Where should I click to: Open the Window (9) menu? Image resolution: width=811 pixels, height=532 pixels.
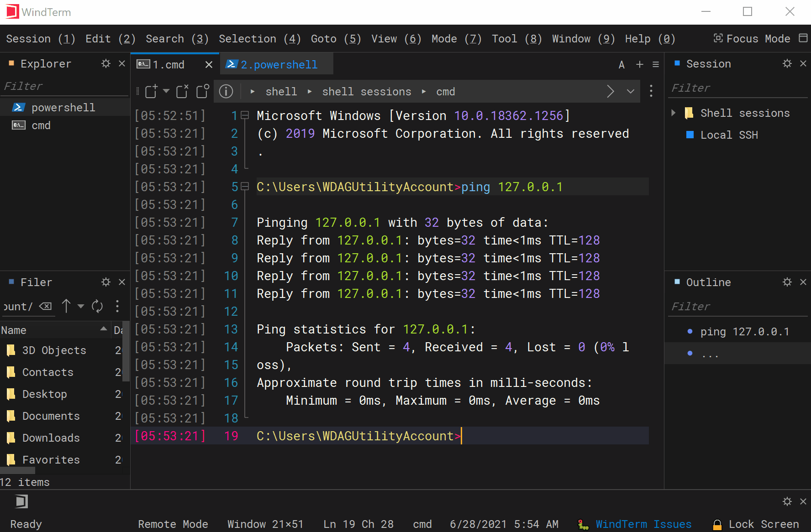point(584,39)
